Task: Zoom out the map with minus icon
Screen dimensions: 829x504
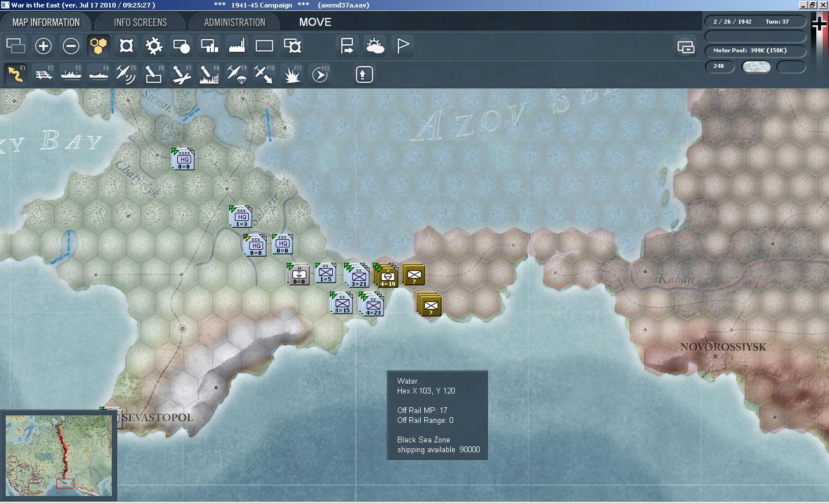Action: click(x=71, y=45)
